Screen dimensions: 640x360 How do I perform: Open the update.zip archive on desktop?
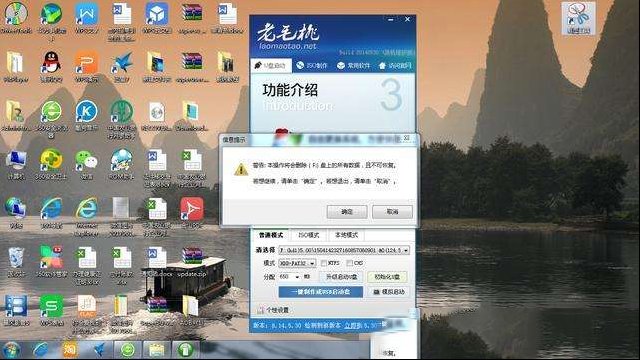pyautogui.click(x=192, y=259)
